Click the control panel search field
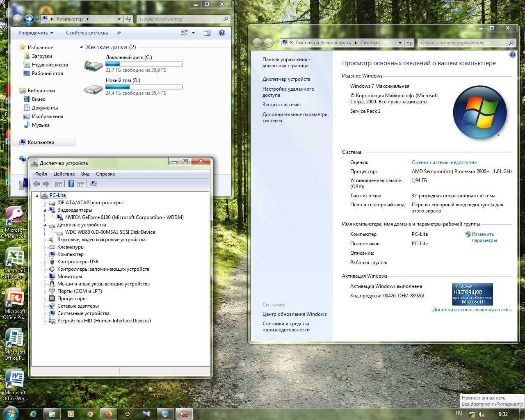This screenshot has width=525, height=420. 466,43
